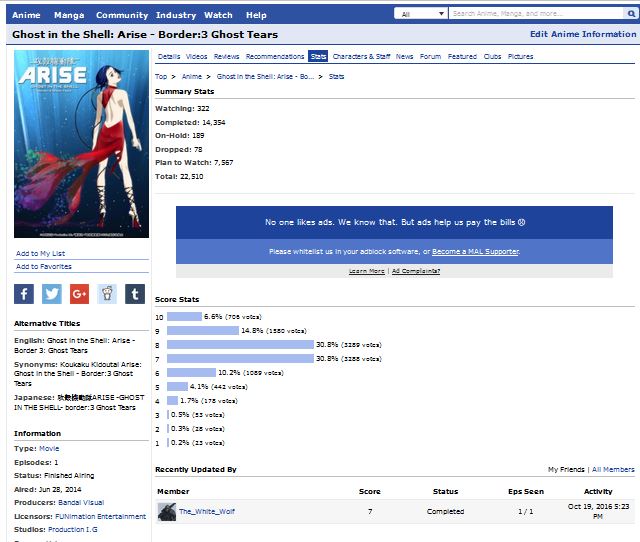
Task: Open the Ghost in the Shell poster image
Action: pyautogui.click(x=82, y=144)
